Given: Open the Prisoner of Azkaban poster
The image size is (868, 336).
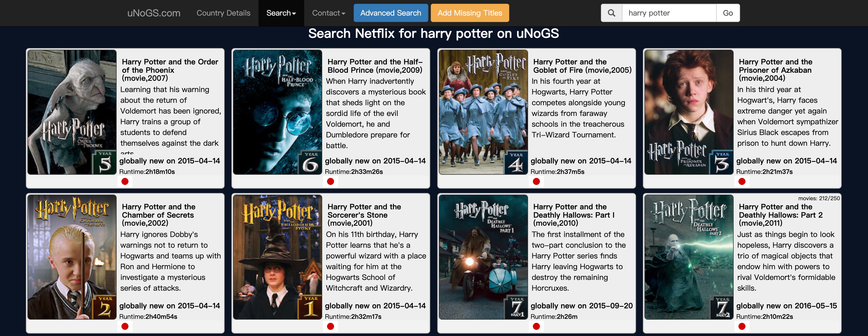Looking at the screenshot, I should 689,112.
